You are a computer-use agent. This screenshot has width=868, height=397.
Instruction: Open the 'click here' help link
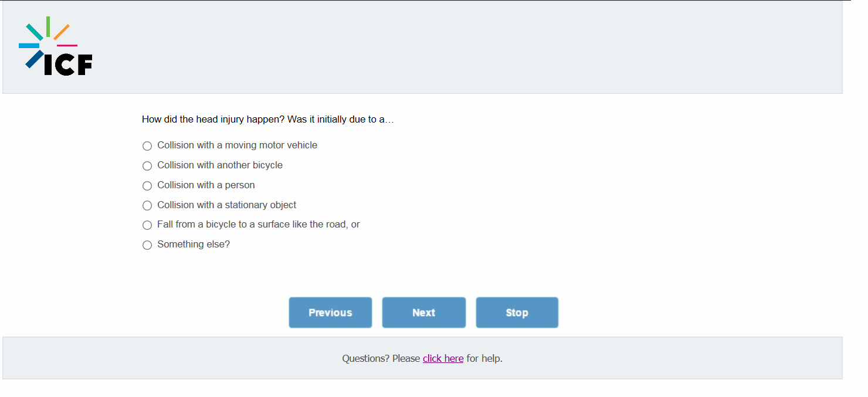pos(443,358)
